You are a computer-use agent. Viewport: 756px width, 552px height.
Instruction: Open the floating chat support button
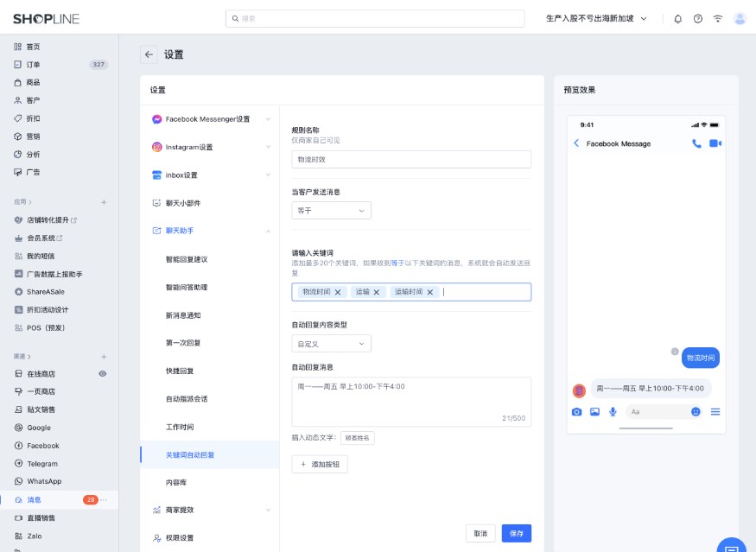point(732,546)
